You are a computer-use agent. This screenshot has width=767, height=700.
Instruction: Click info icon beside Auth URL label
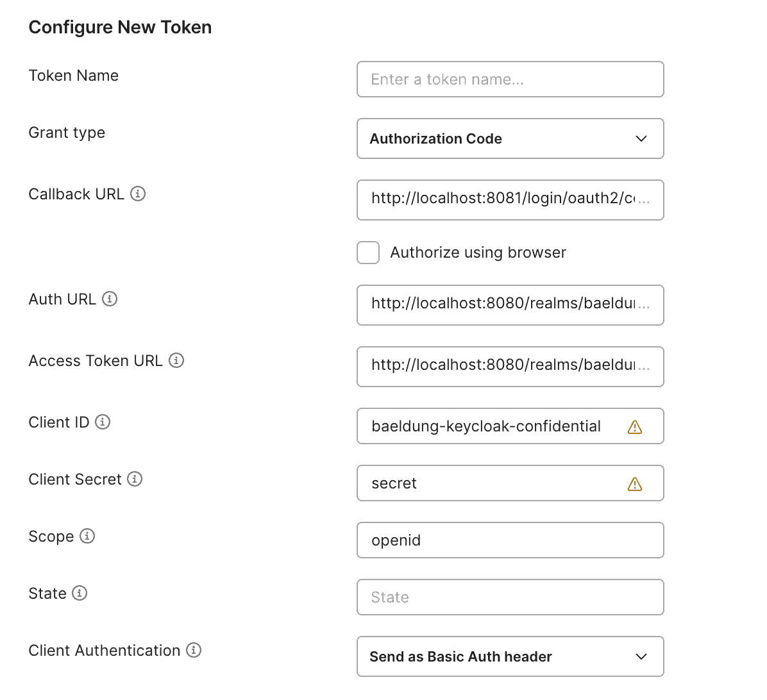(x=110, y=299)
